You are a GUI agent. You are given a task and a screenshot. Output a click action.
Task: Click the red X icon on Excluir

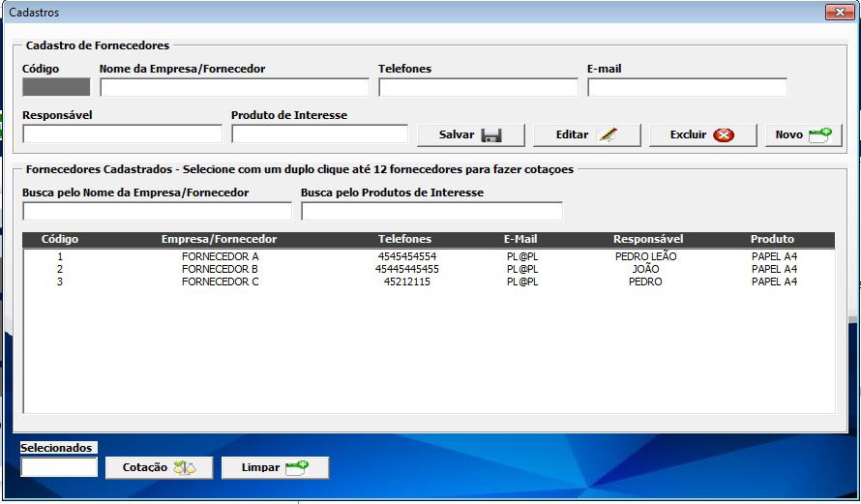(724, 135)
